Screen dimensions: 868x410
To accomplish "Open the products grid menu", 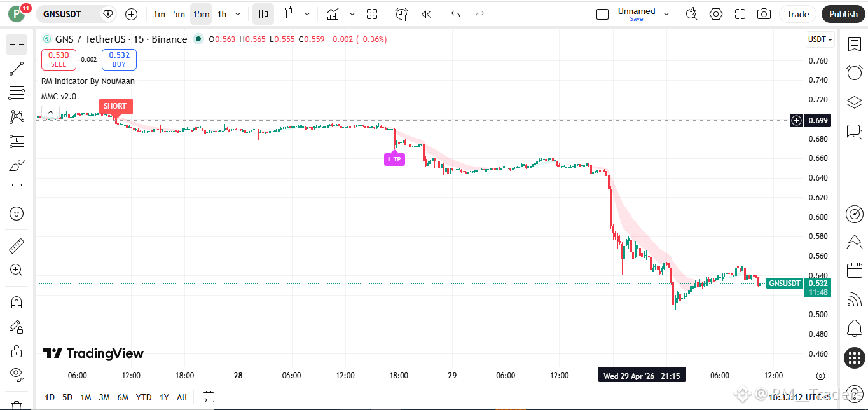I will point(855,358).
